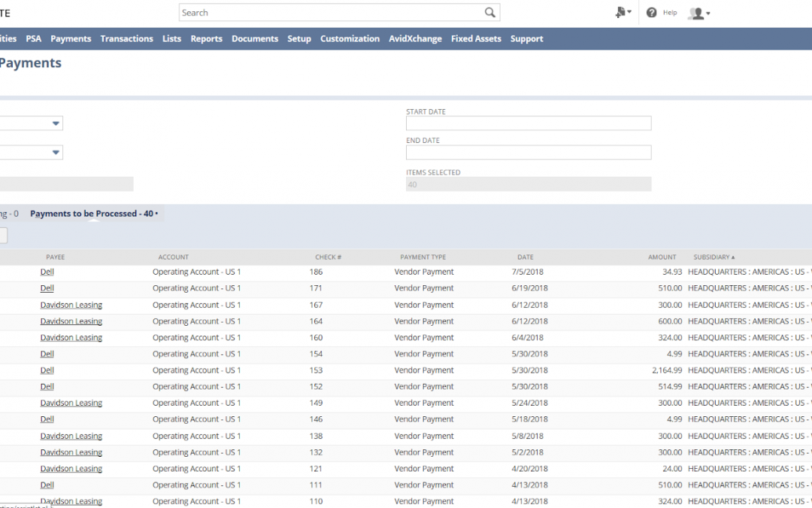Click the amount 24.00
Image resolution: width=812 pixels, height=508 pixels.
672,469
